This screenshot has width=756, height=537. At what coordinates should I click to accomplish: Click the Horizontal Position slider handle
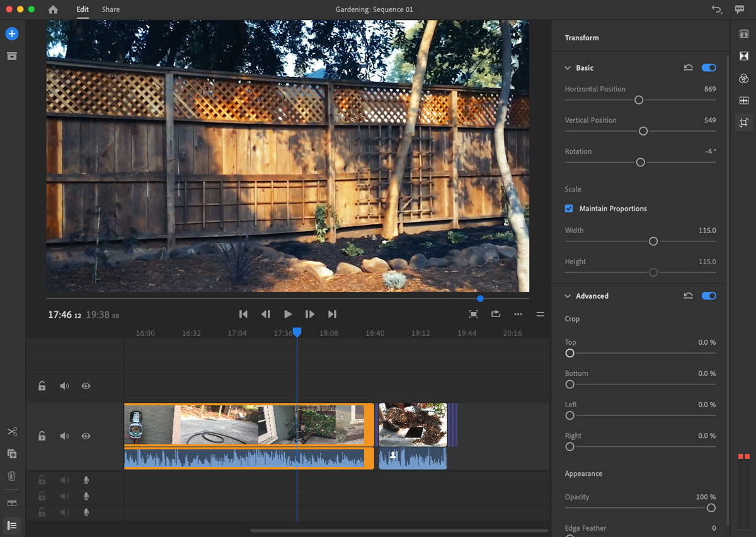pyautogui.click(x=639, y=100)
